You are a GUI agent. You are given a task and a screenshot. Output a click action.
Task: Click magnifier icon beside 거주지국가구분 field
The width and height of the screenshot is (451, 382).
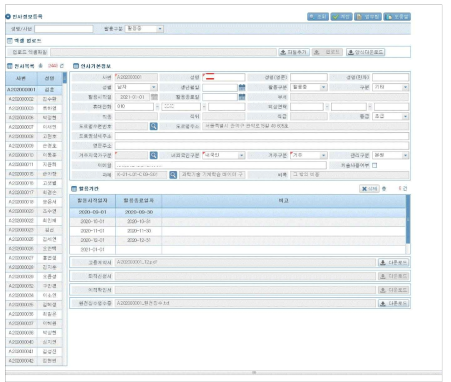click(154, 155)
